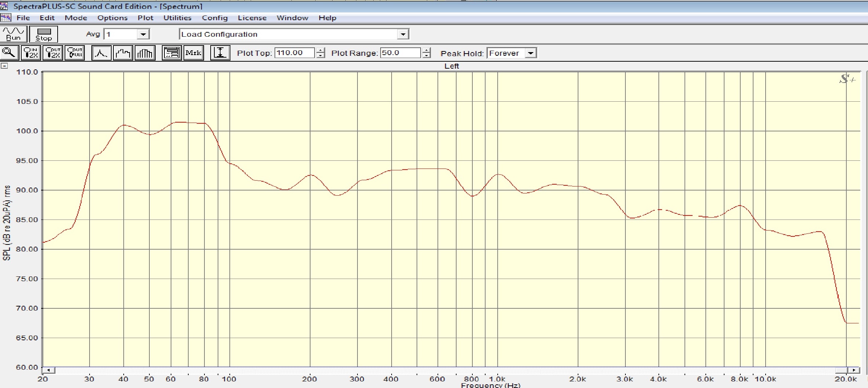868x388 pixels.
Task: Expand the Load Configuration dropdown
Action: [403, 34]
